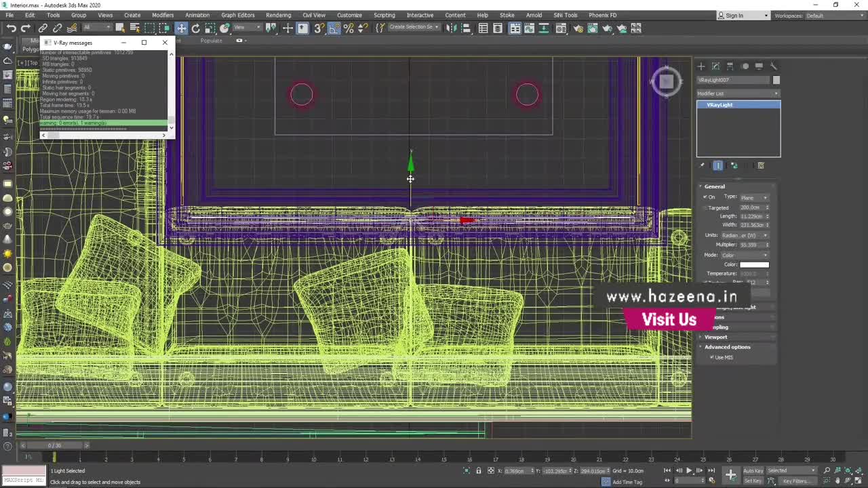
Task: Open the Material Editor icon
Action: click(561, 28)
